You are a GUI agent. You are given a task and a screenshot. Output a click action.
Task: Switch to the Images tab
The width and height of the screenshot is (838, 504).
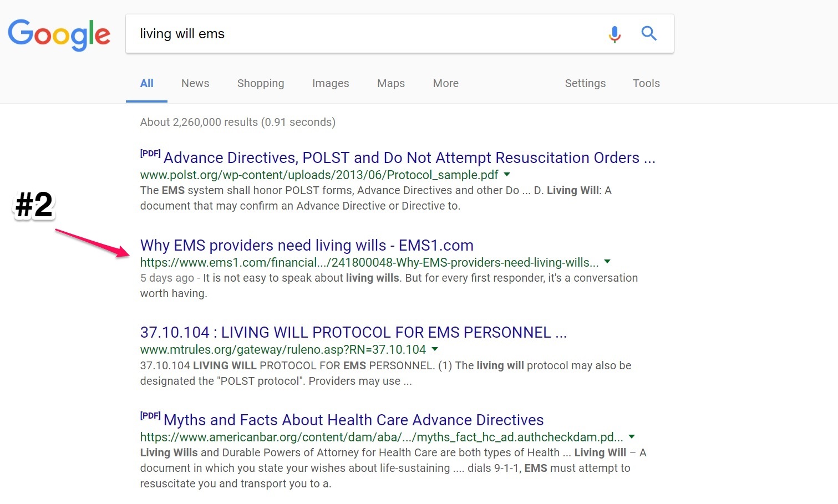(331, 83)
